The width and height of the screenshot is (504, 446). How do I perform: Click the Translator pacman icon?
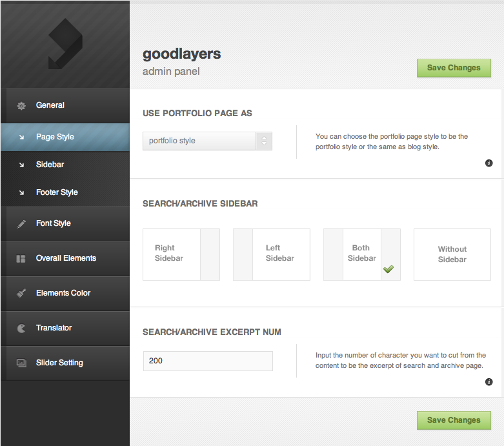(21, 329)
